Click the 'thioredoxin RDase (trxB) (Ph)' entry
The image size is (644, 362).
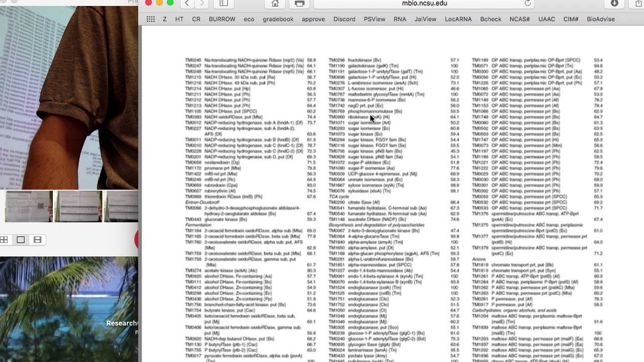click(x=233, y=197)
